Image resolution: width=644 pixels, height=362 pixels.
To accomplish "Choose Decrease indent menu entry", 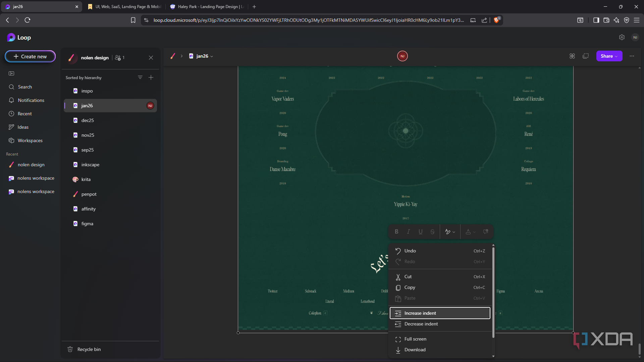I will click(x=440, y=324).
